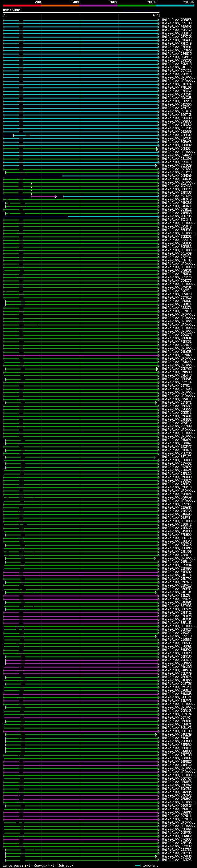The image size is (197, 868).
Task: Click the hit label UniRef100_A1SKP3
Action: (x=177, y=860)
